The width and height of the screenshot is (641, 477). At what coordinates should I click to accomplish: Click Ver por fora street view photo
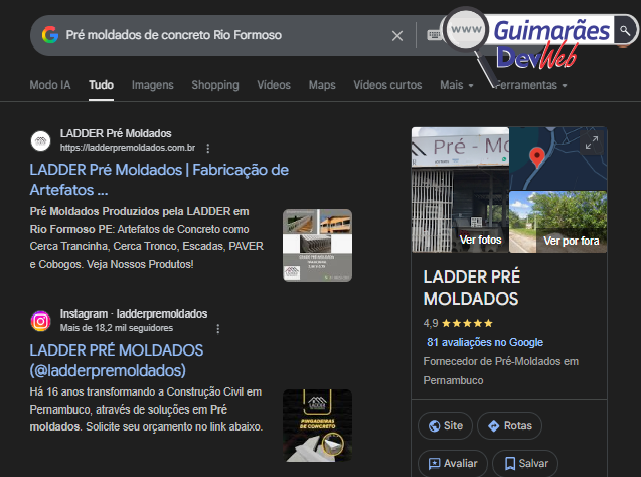[x=571, y=241]
